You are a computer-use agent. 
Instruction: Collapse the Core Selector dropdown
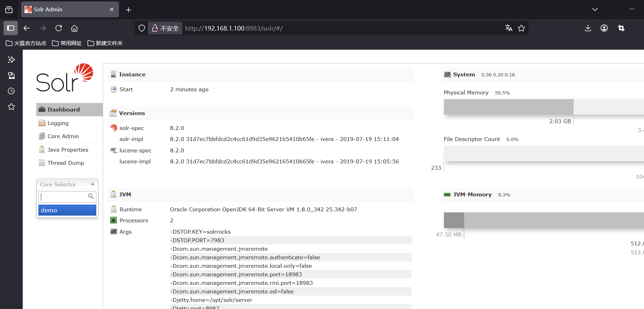coord(67,184)
